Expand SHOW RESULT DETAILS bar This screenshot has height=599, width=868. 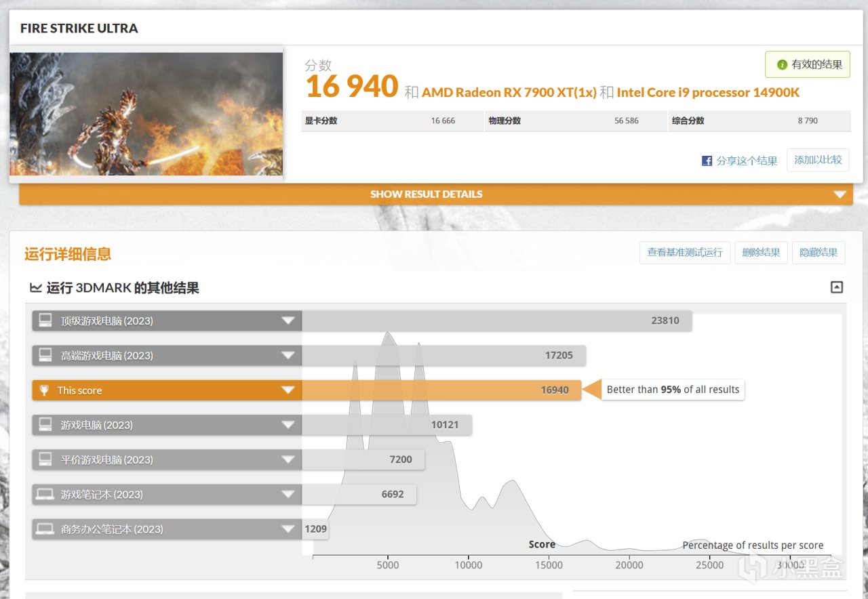point(435,194)
